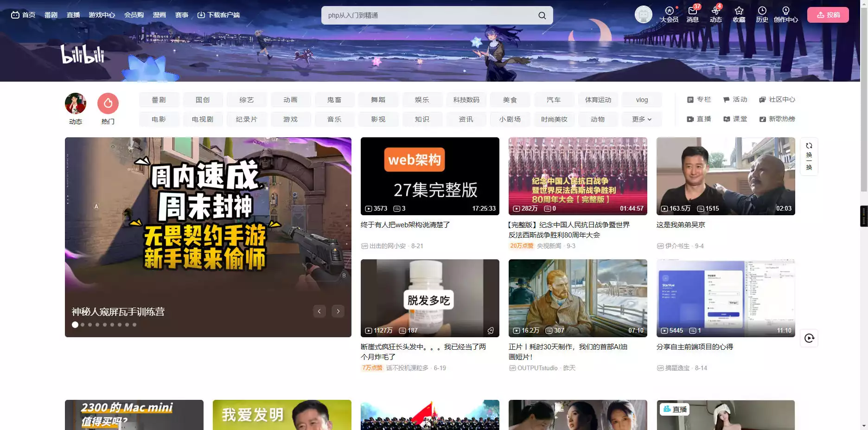The height and width of the screenshot is (430, 868).
Task: Open Van Gogh AI油画短片 thumbnail
Action: click(x=578, y=298)
